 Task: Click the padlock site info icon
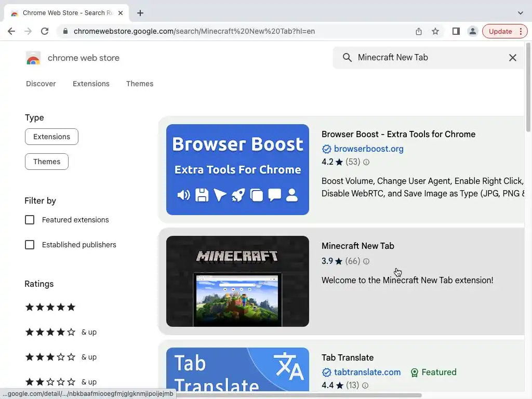point(65,31)
